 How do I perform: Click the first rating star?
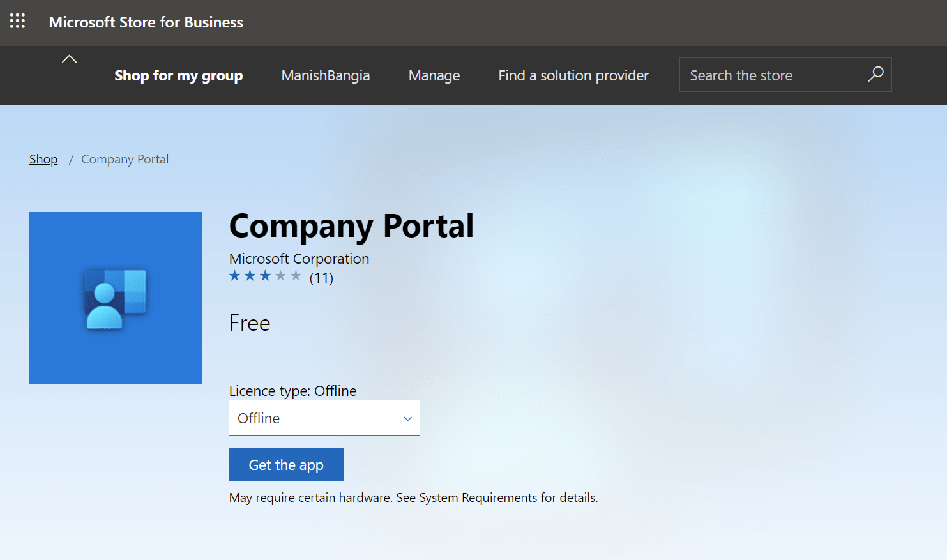click(234, 275)
